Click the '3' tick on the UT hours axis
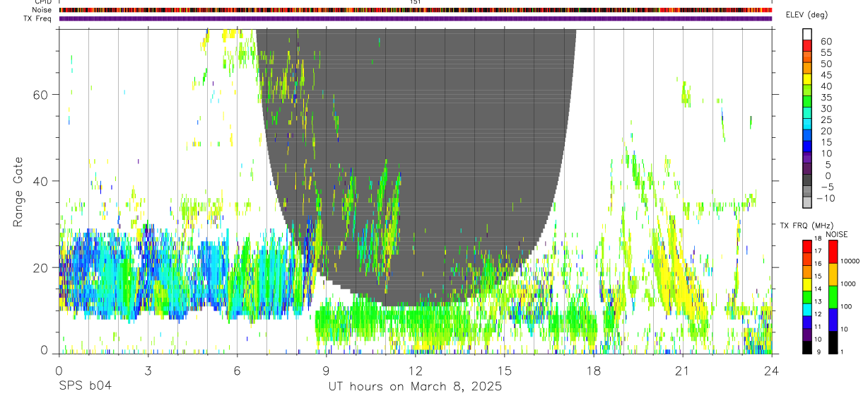 [x=148, y=371]
